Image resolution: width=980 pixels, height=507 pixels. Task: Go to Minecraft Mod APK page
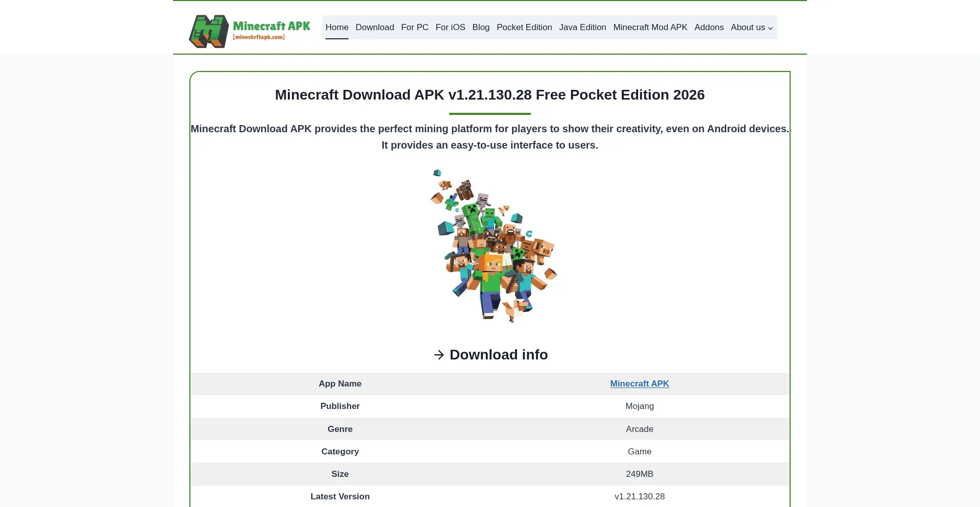[x=650, y=27]
